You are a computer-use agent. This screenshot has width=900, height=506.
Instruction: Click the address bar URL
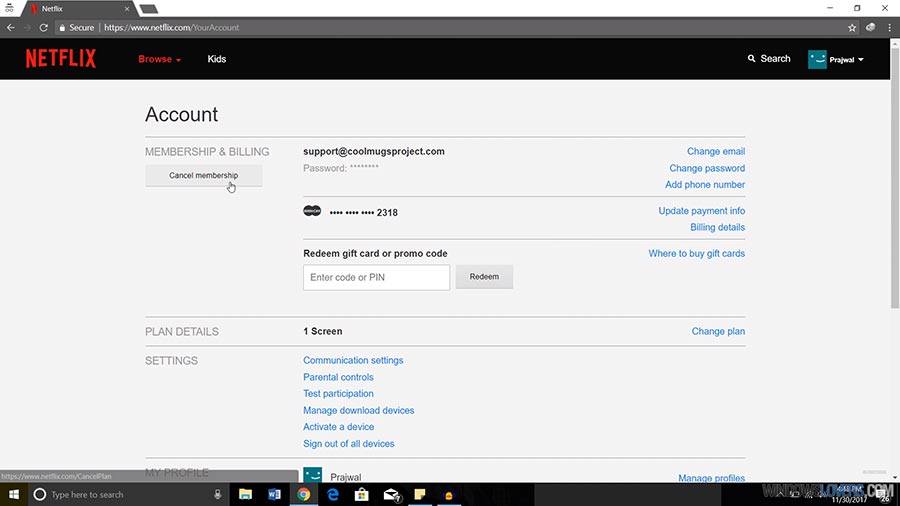click(172, 28)
